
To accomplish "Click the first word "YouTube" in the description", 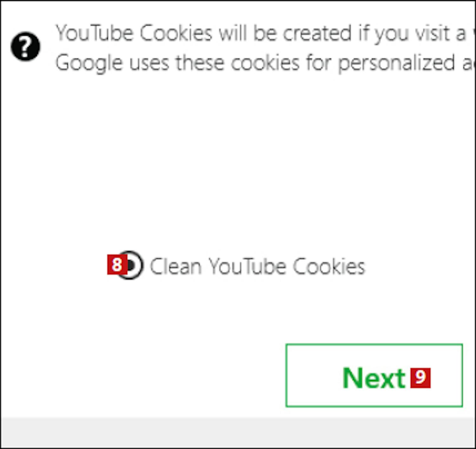I will pyautogui.click(x=95, y=33).
